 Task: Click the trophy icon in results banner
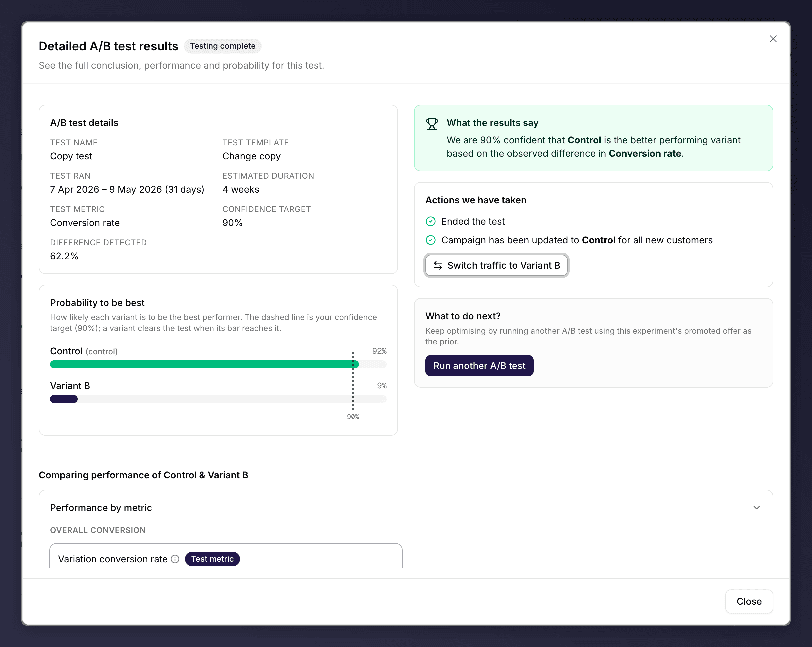[432, 124]
